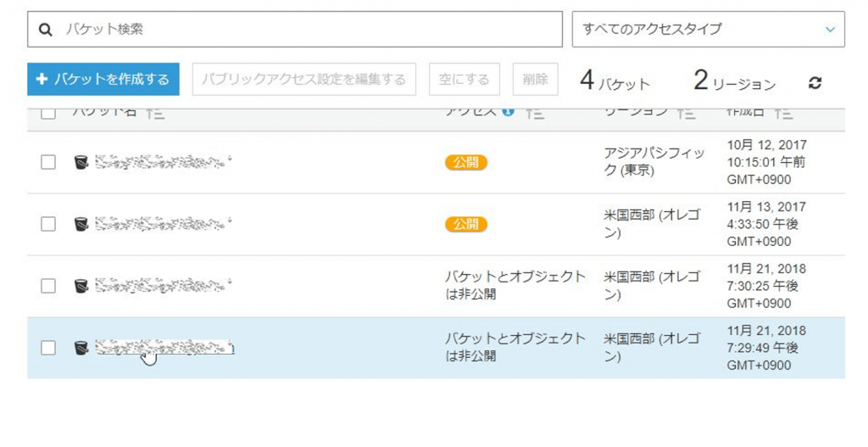
Task: Open bucket name link created 7:30:25 午前
Action: click(164, 286)
